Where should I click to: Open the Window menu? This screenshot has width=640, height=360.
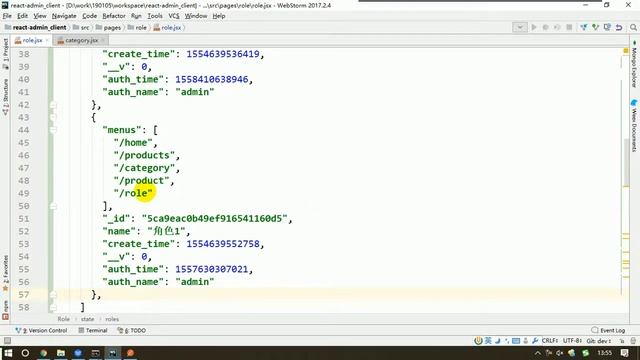tap(196, 16)
